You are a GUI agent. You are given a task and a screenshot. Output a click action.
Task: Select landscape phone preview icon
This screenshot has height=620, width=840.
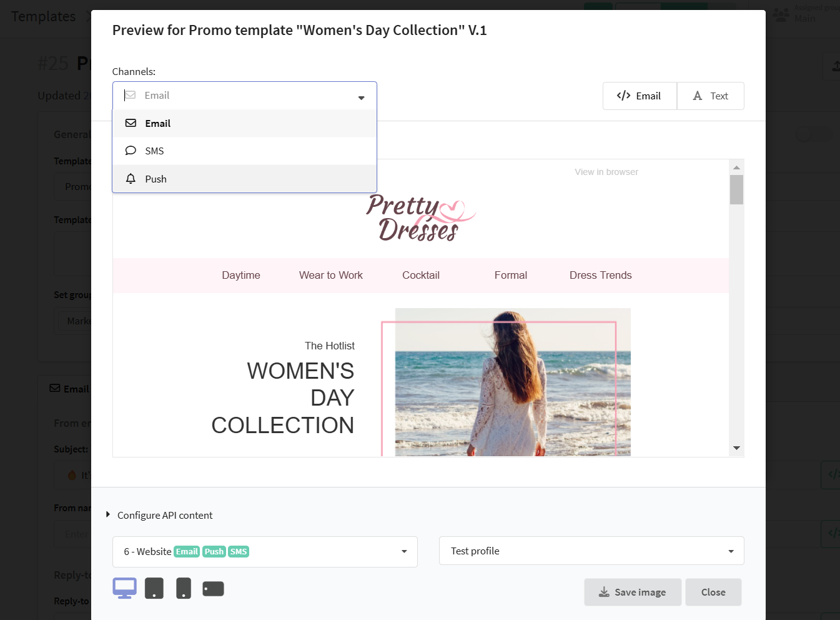pyautogui.click(x=213, y=589)
